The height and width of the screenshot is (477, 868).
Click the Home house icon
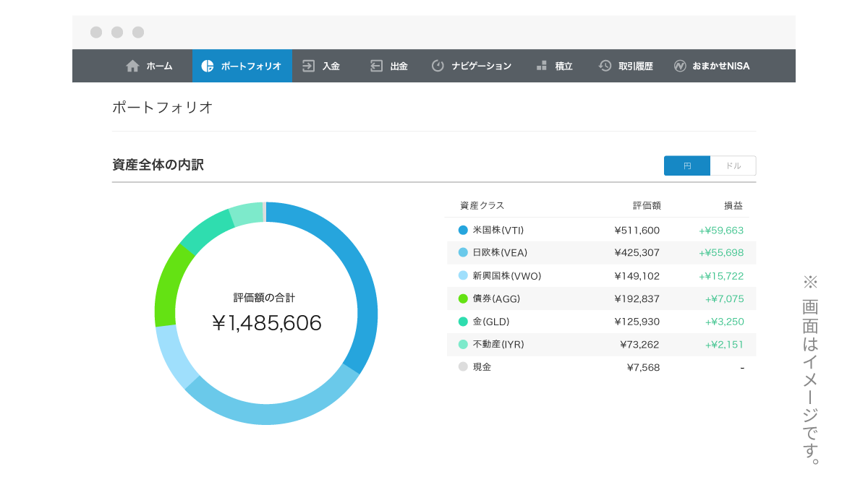click(x=132, y=66)
